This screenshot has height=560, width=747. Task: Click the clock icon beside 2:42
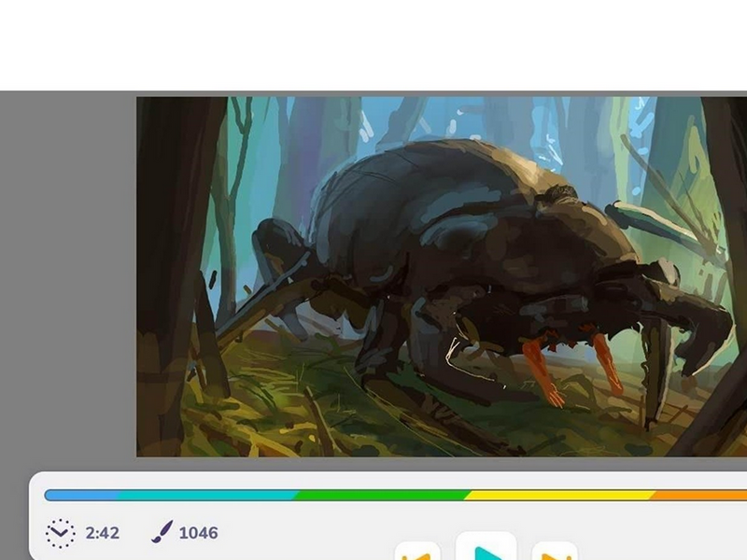click(x=61, y=533)
